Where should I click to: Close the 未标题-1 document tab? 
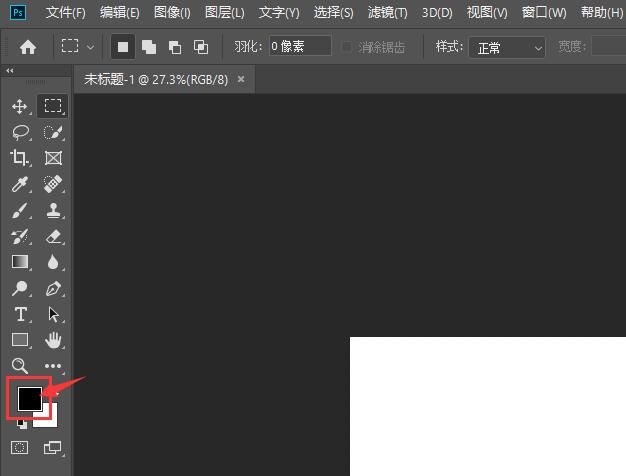[x=241, y=79]
